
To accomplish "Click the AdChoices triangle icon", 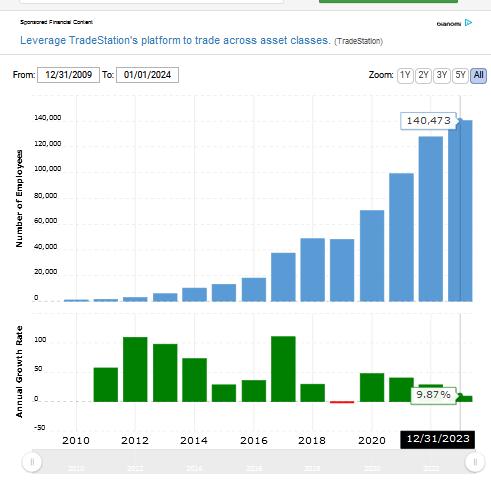I will [468, 23].
